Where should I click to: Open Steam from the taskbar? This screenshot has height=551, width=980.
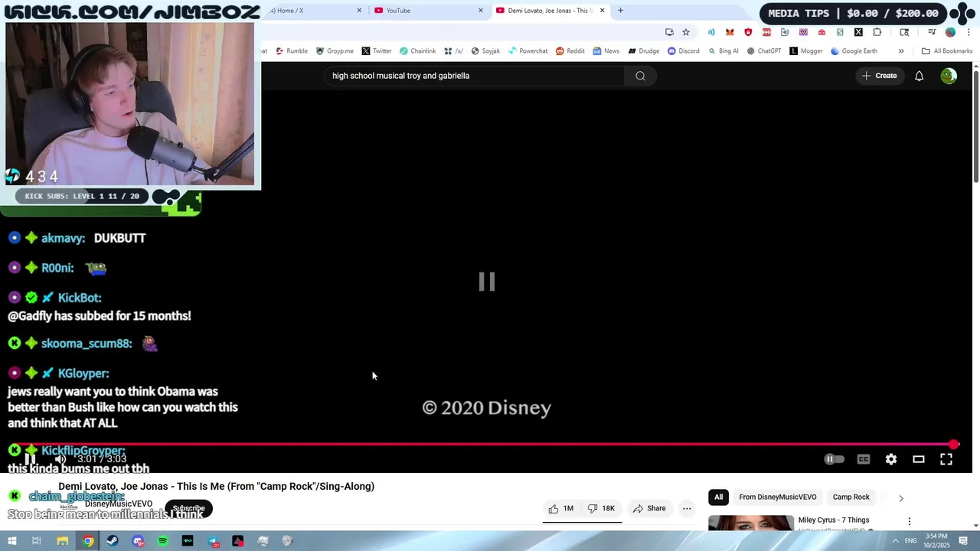point(113,541)
